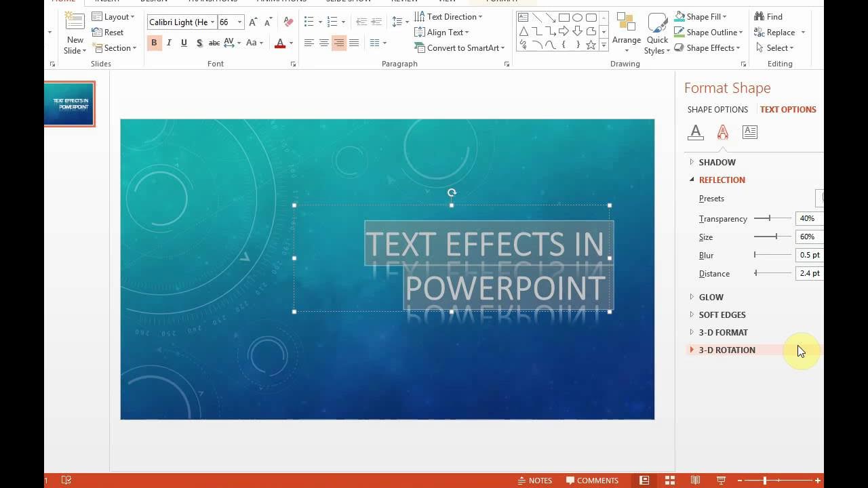Click Convert to SmartArt
Image resolution: width=868 pixels, height=488 pixels.
pyautogui.click(x=460, y=47)
